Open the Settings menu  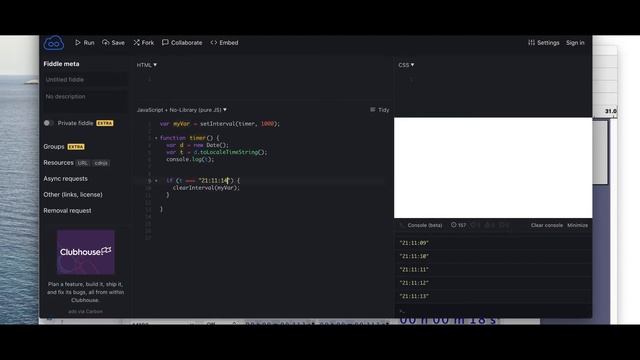pyautogui.click(x=544, y=42)
